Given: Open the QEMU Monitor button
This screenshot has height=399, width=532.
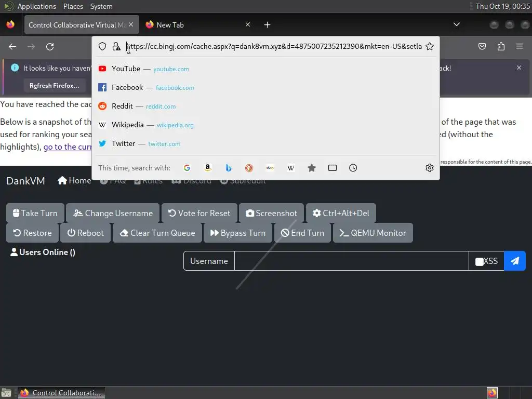Looking at the screenshot, I should [373, 233].
